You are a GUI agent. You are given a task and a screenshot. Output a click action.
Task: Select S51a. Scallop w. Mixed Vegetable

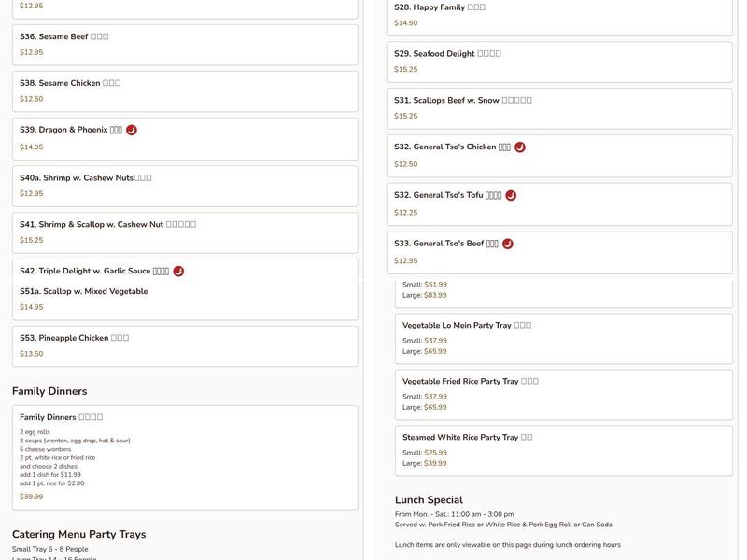(184, 299)
